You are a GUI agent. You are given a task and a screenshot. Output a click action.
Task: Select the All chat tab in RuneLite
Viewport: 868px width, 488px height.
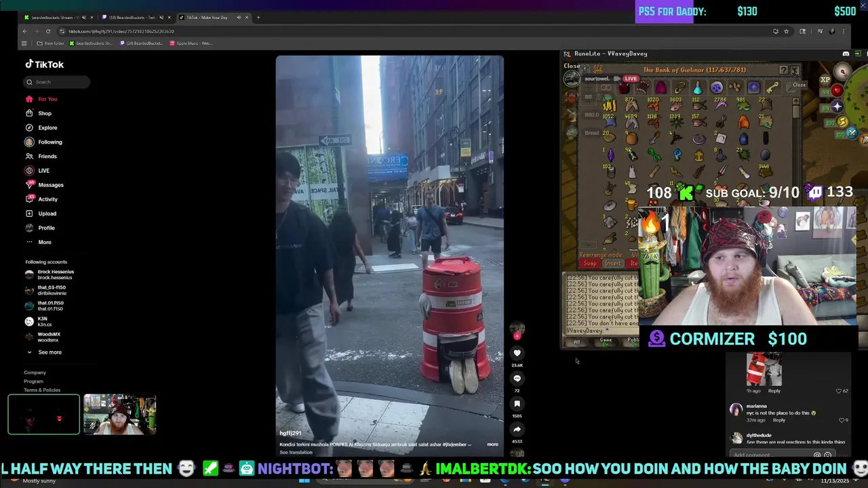point(577,342)
